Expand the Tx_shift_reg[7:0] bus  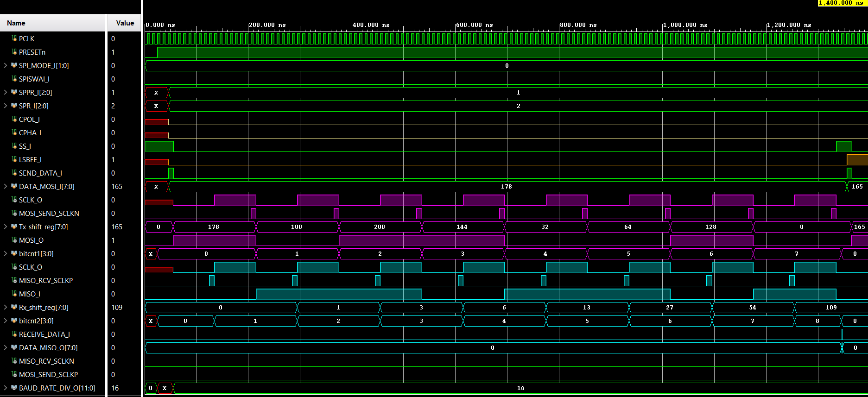pos(6,227)
